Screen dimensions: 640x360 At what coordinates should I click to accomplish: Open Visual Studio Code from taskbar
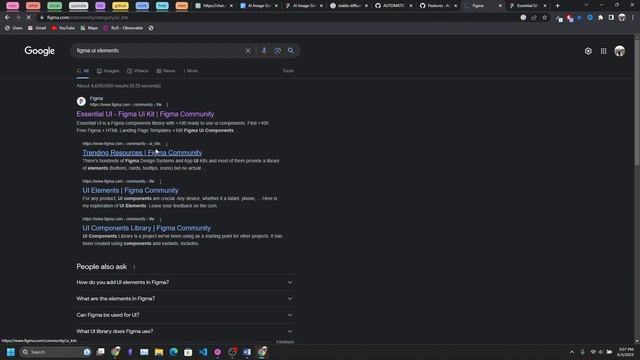coord(203,352)
